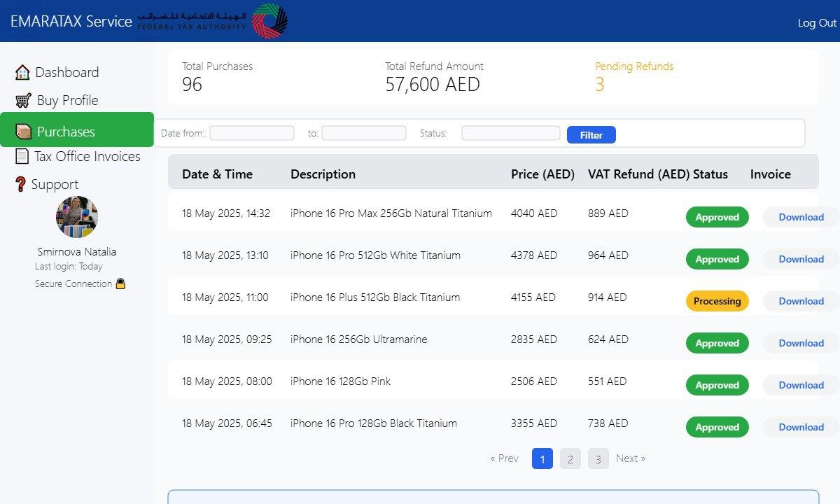
Task: Open the Status filter field
Action: pyautogui.click(x=510, y=133)
